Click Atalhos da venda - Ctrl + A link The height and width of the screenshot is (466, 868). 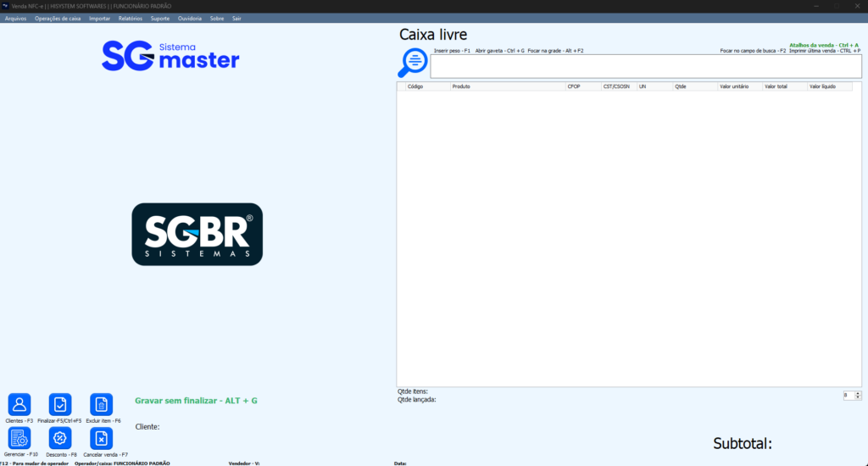[x=824, y=46]
